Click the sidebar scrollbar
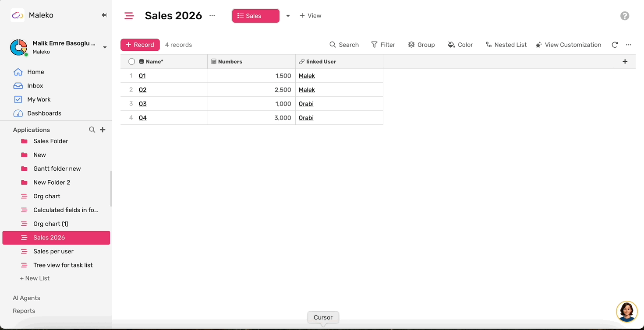Viewport: 644px width, 330px height. pos(111,189)
